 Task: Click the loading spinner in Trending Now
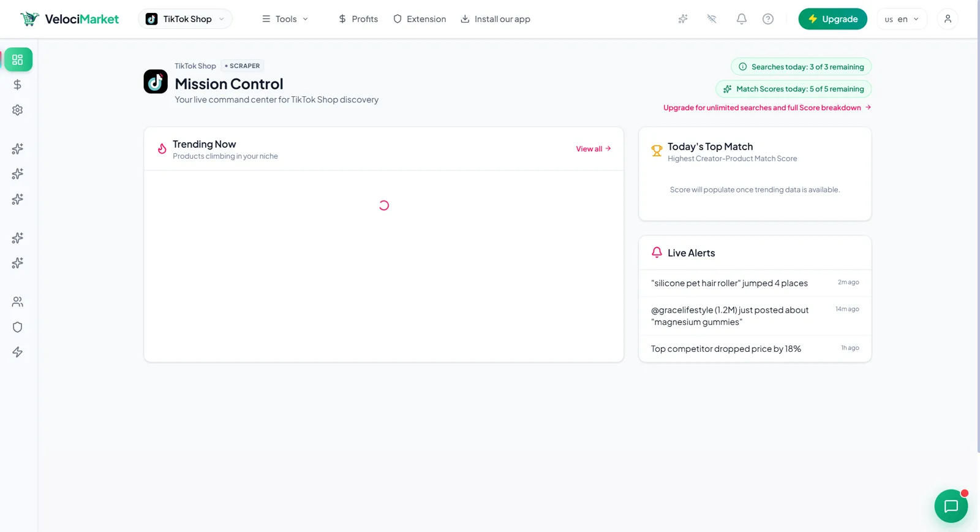point(384,205)
